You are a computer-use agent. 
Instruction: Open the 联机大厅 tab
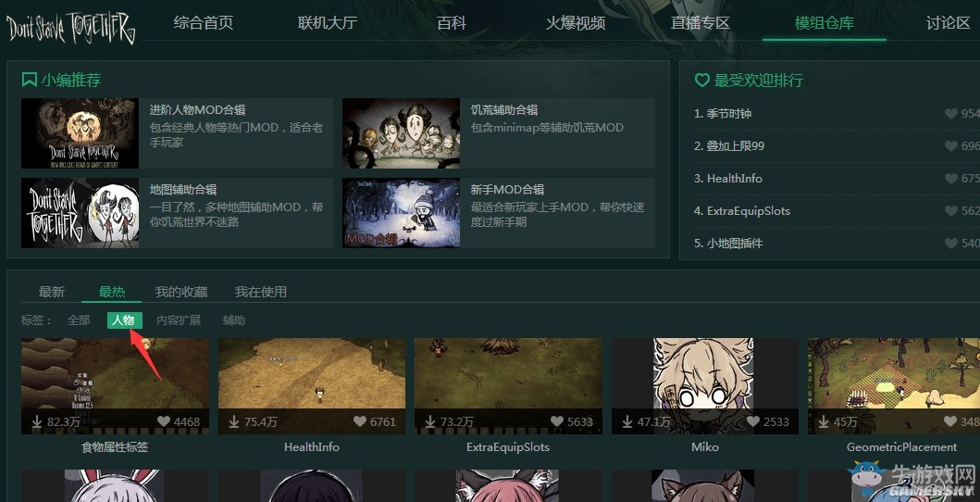pyautogui.click(x=328, y=23)
